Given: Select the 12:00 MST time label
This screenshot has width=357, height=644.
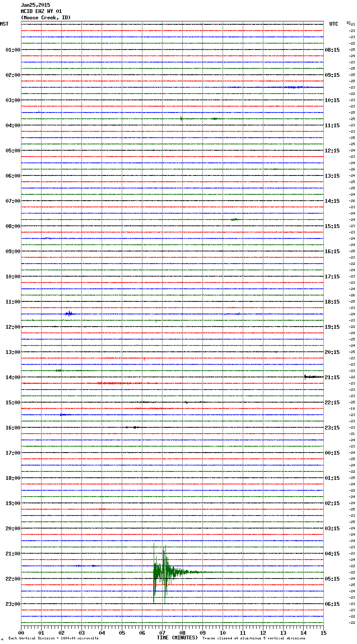Looking at the screenshot, I should tap(13, 327).
